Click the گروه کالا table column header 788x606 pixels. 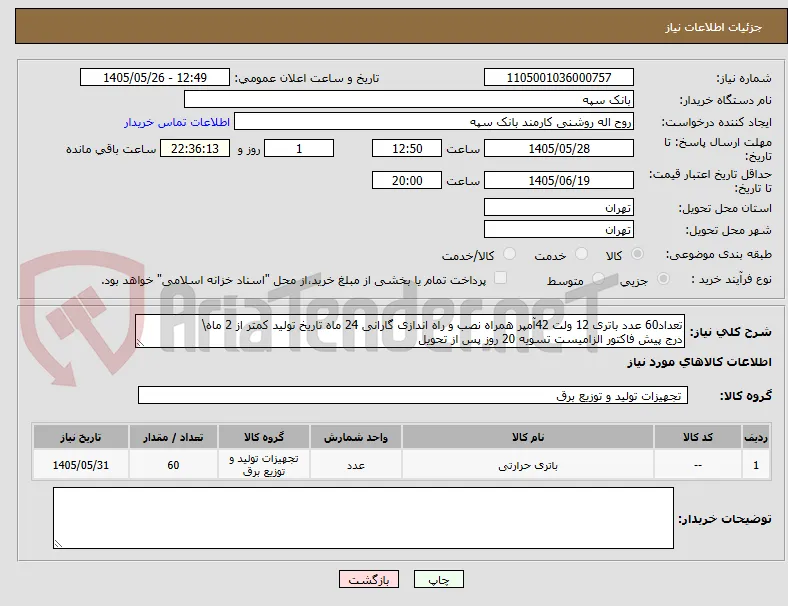pos(264,437)
